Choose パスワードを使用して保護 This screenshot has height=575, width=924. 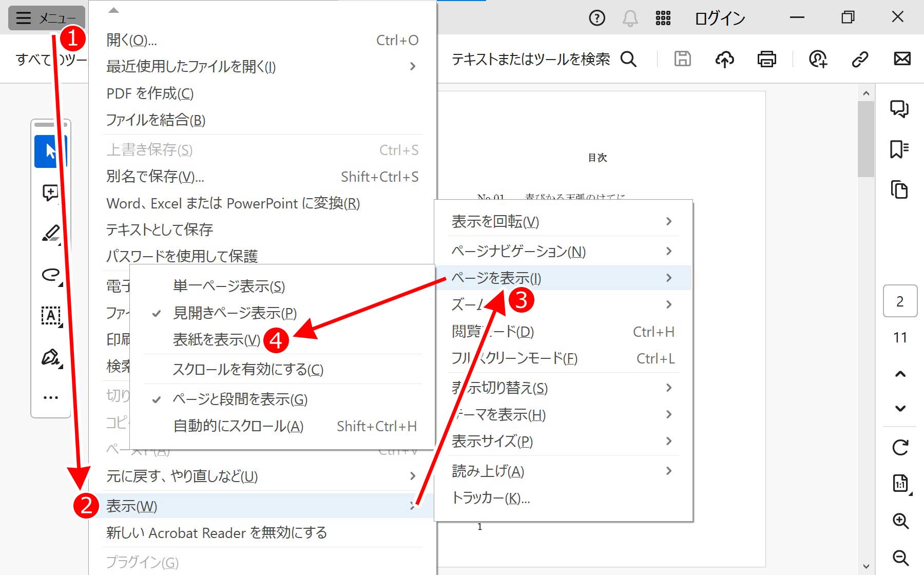[262, 256]
